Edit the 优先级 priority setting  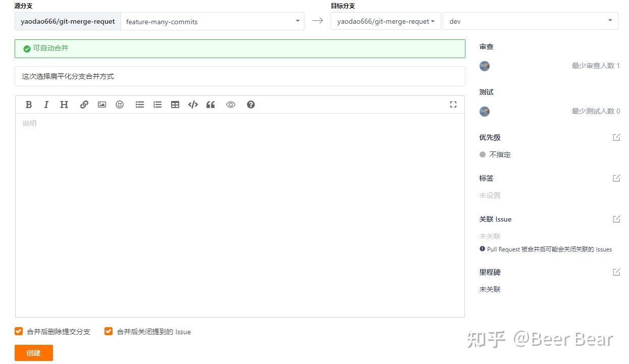click(x=616, y=137)
